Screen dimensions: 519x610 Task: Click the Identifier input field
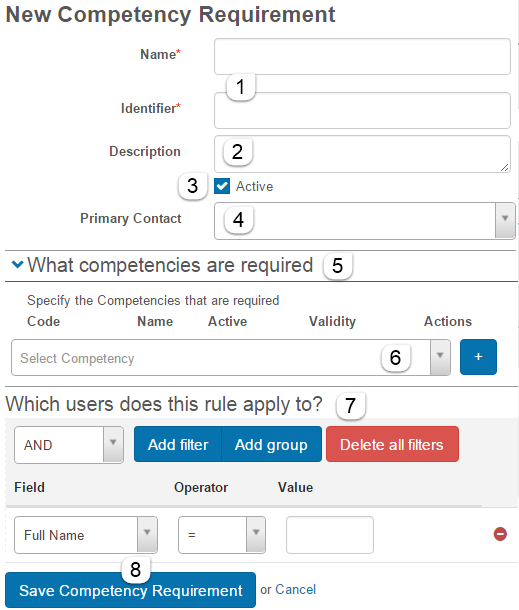362,110
